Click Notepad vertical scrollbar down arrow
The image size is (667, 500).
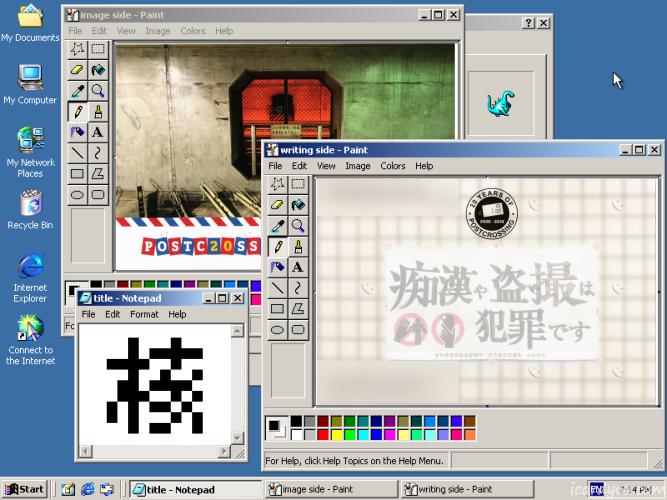coord(237,437)
